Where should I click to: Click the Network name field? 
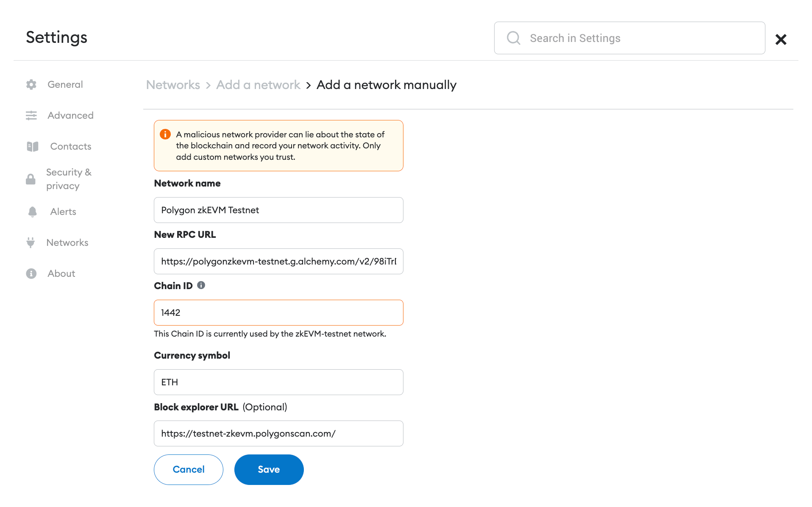coord(278,210)
